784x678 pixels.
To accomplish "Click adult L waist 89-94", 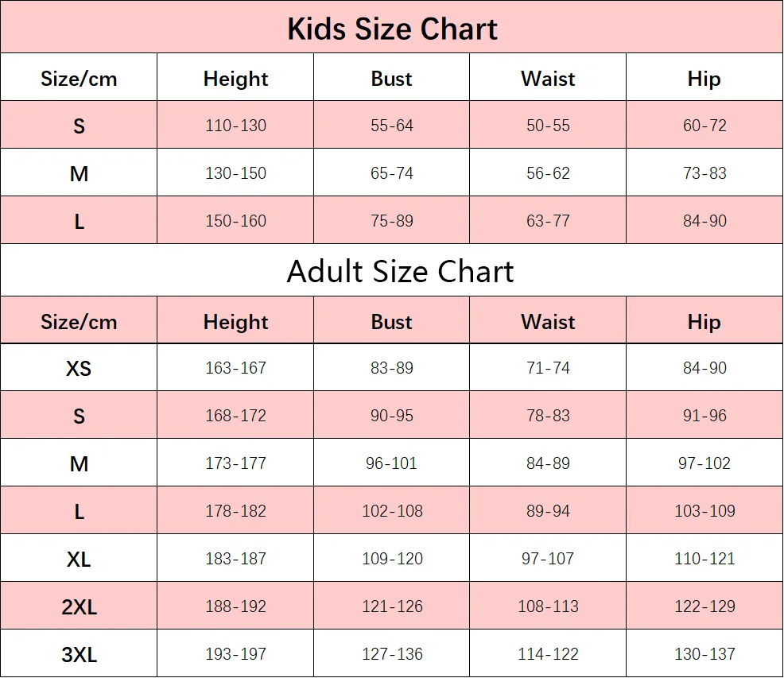I will click(x=548, y=510).
